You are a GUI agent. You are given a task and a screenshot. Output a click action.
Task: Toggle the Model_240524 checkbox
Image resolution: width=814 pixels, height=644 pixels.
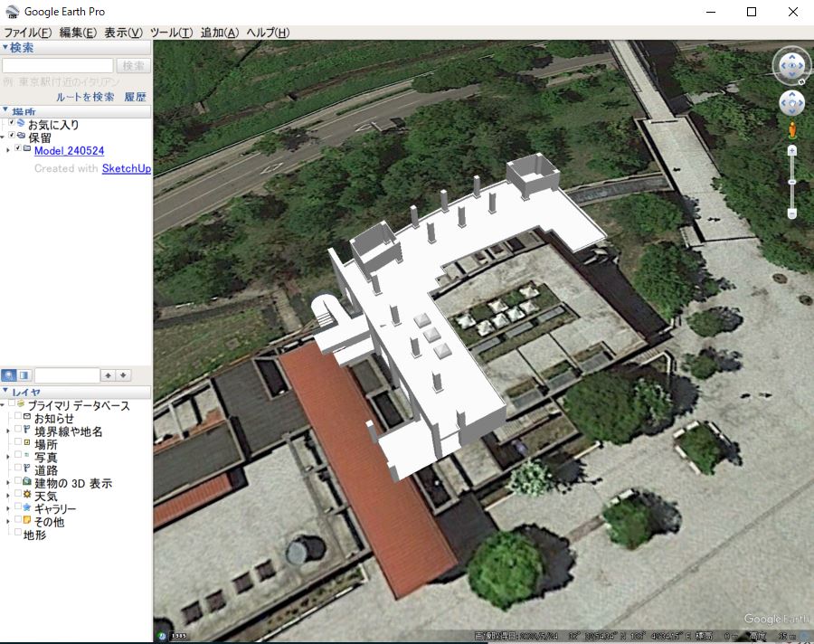coord(18,148)
